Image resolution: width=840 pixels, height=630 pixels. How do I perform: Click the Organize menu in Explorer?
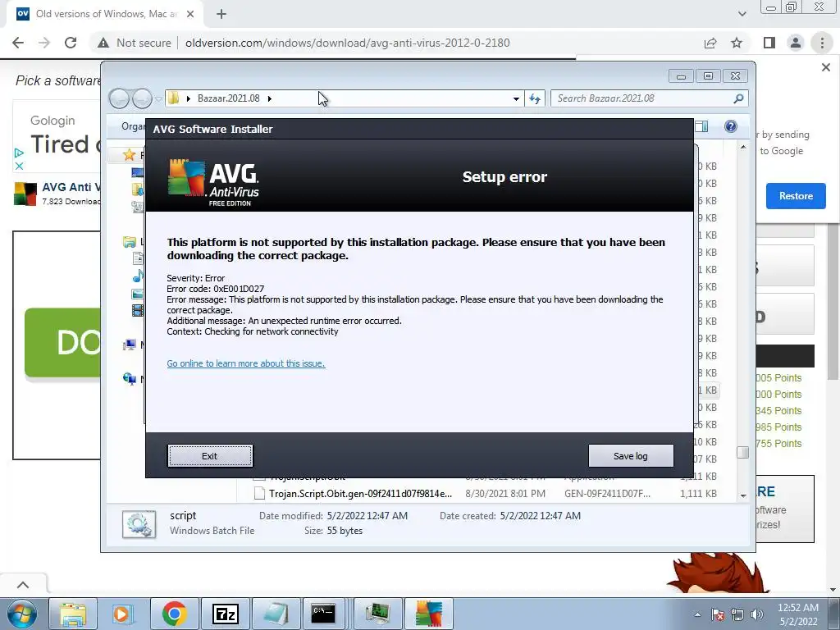[133, 126]
